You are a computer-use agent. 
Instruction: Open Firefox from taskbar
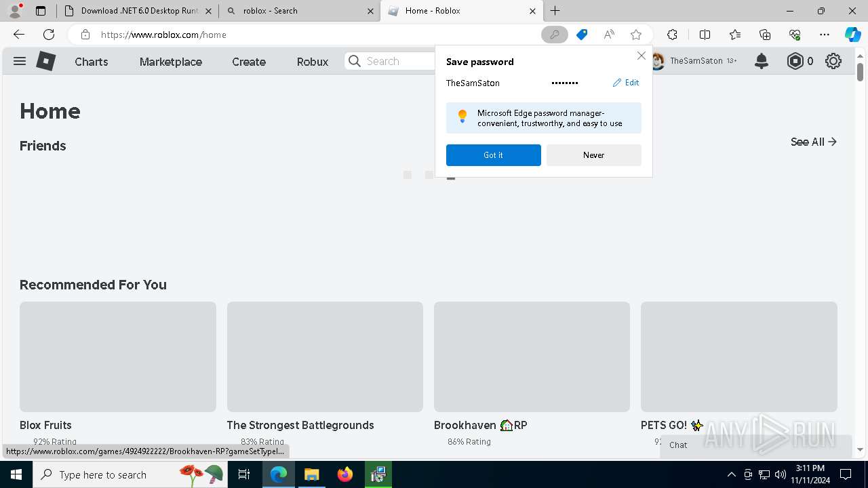pyautogui.click(x=345, y=474)
